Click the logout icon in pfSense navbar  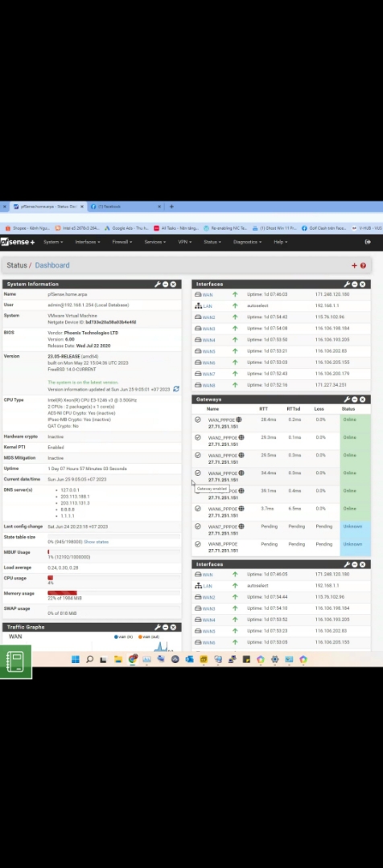point(368,242)
